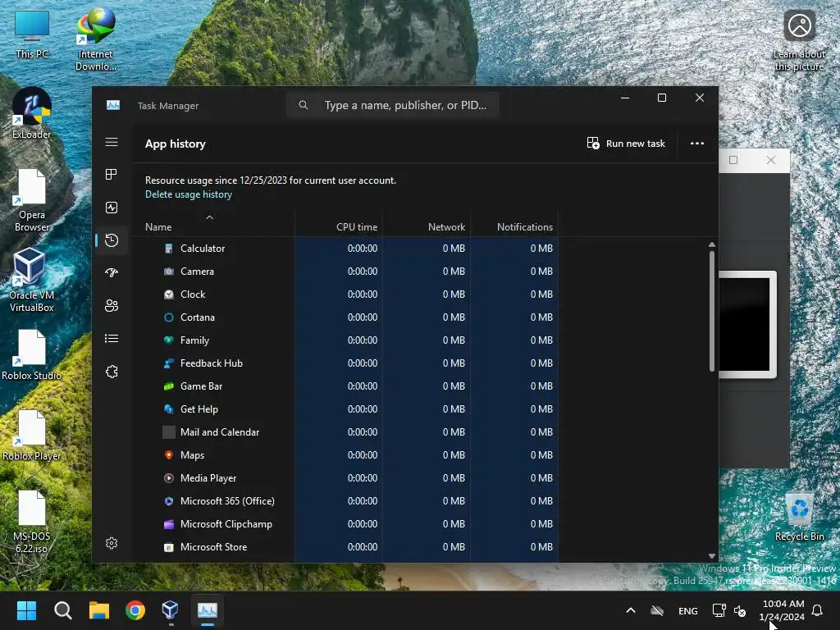Click the Calculator app icon in list
Viewport: 840px width, 630px height.
[x=169, y=249]
